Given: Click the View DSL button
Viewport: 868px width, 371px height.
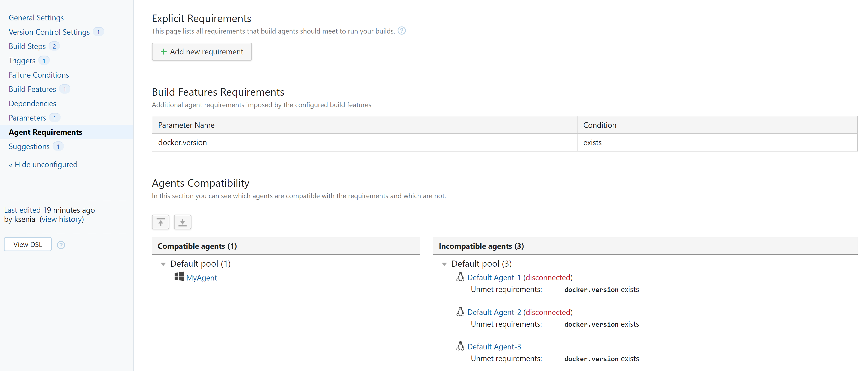Looking at the screenshot, I should pyautogui.click(x=28, y=244).
